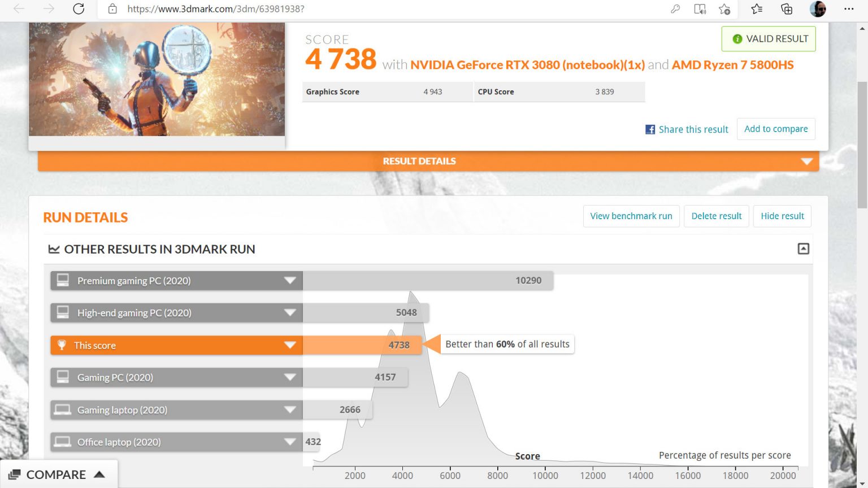Click Share this result link
Screen dimensions: 868x488
(693, 129)
